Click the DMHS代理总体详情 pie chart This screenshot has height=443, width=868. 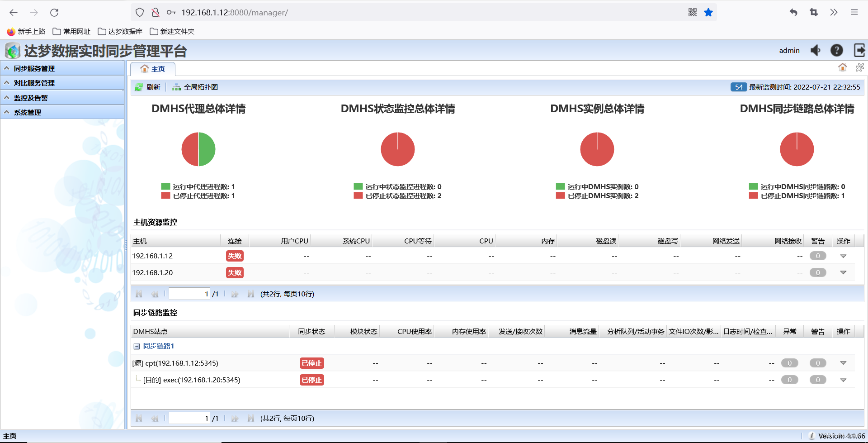pos(198,149)
